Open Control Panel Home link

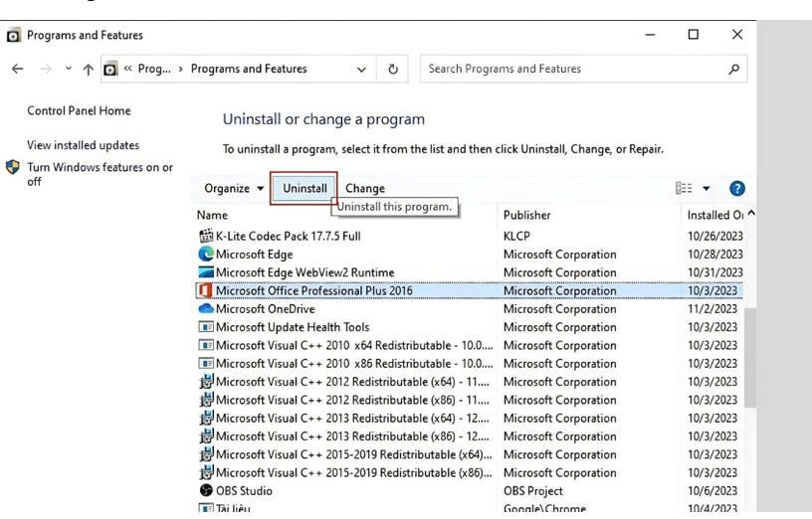click(x=79, y=110)
